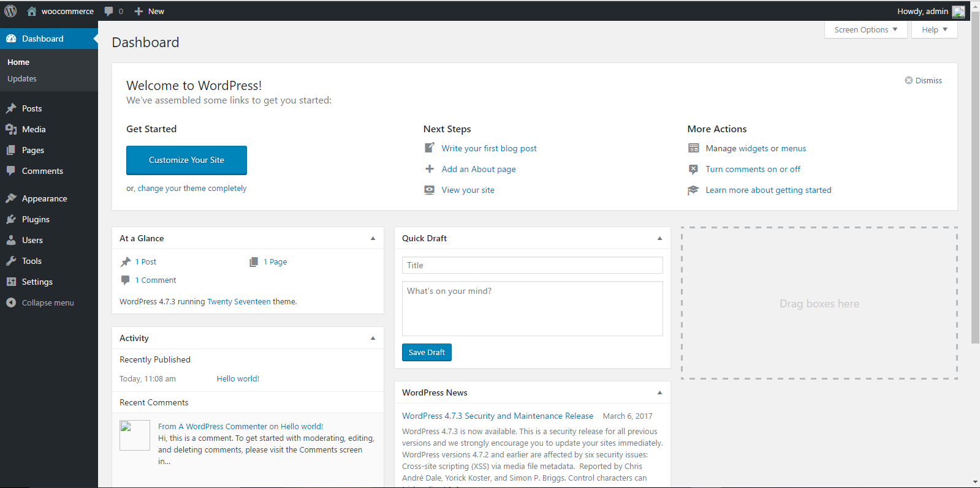
Task: Open the Help dropdown tab
Action: click(935, 29)
